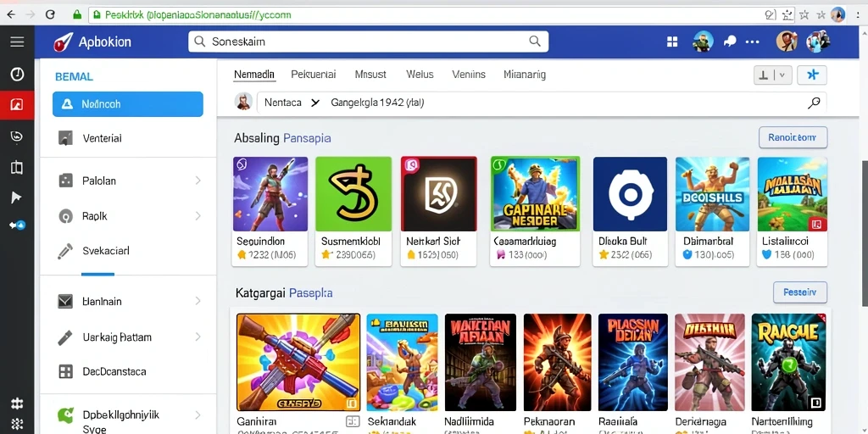Reload the page with the browser refresh button
Screen dimensions: 868x434
50,15
